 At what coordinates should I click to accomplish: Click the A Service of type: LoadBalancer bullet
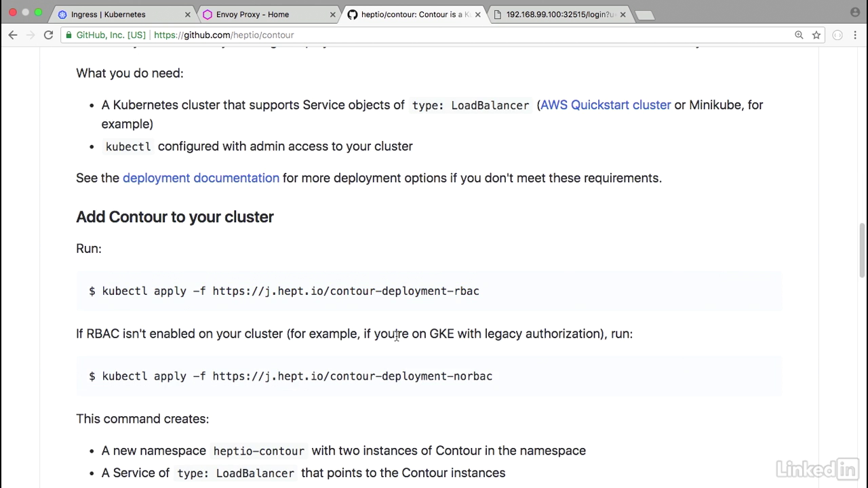[x=303, y=473]
